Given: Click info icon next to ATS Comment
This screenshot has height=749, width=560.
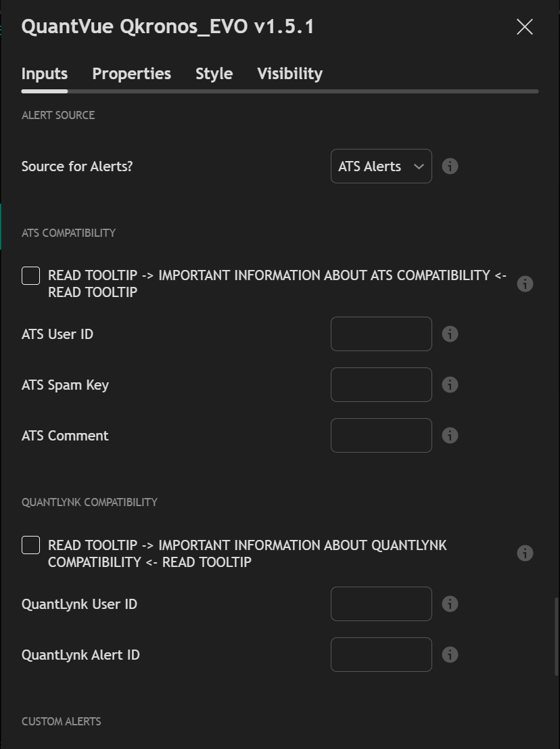Looking at the screenshot, I should pos(450,435).
